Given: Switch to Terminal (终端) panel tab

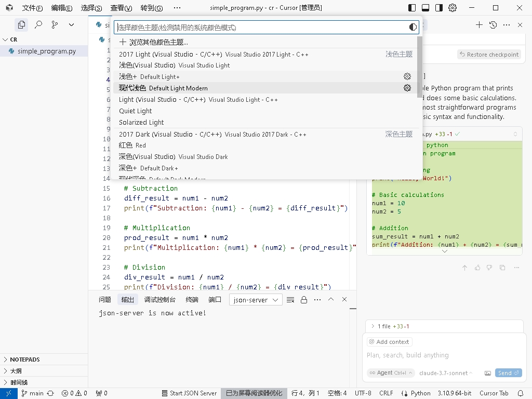Looking at the screenshot, I should [x=192, y=300].
